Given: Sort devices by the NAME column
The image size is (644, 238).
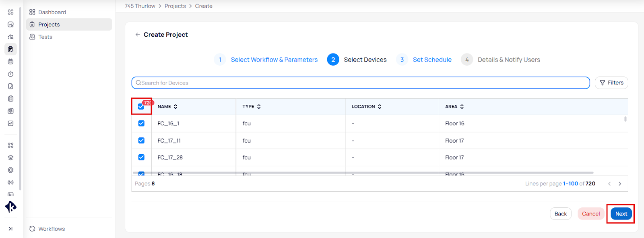Looking at the screenshot, I should tap(175, 107).
